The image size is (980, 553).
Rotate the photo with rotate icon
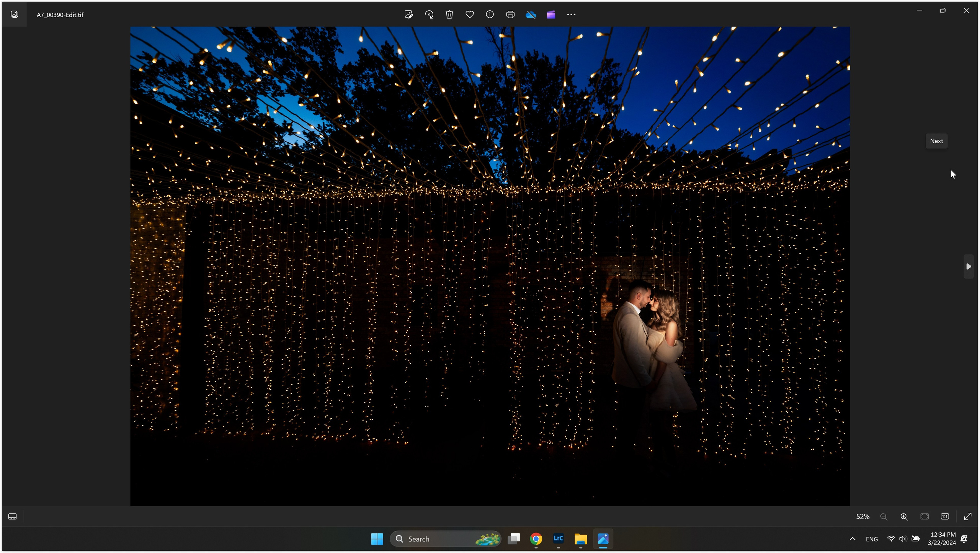click(x=429, y=15)
